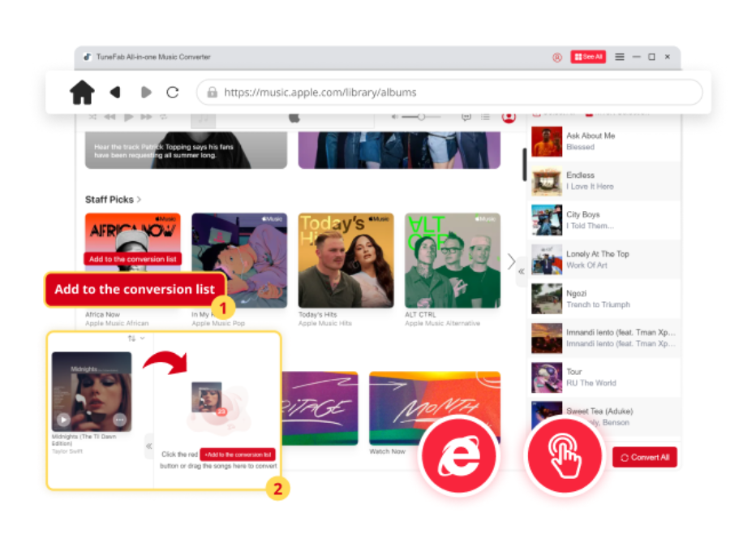The width and height of the screenshot is (756, 539).
Task: Select Tour song row
Action: pos(604,377)
